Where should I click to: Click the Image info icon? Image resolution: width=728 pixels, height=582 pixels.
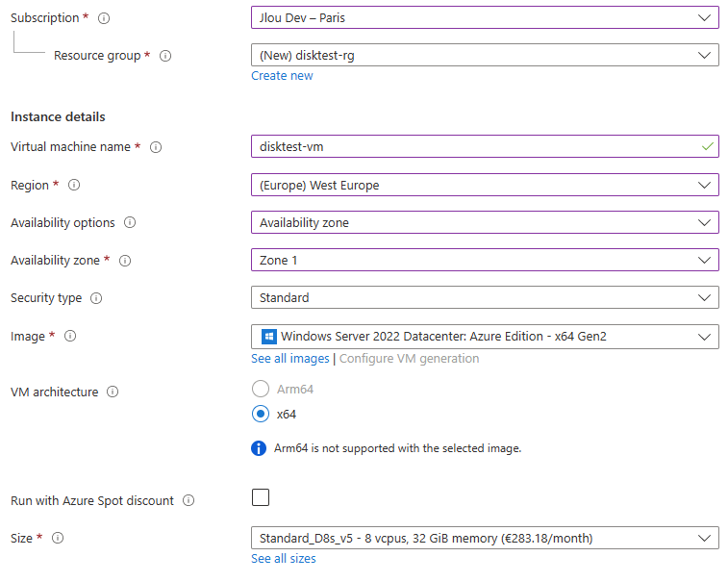70,336
